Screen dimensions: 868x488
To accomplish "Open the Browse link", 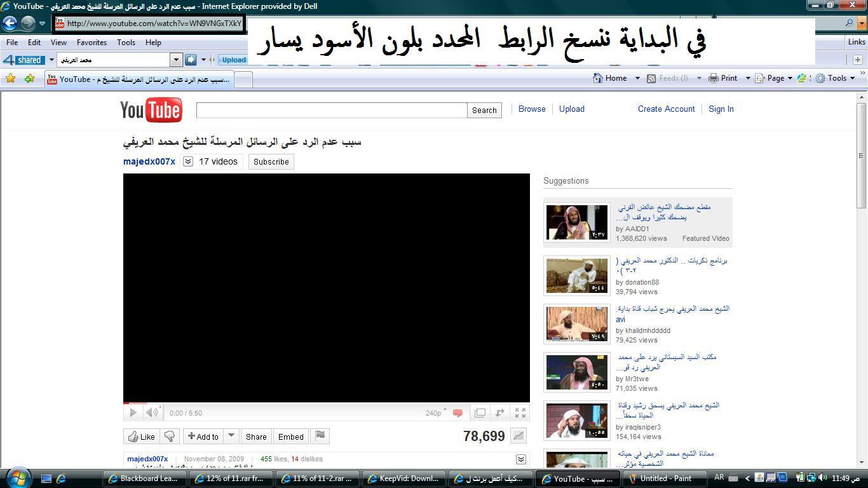I will (x=532, y=109).
